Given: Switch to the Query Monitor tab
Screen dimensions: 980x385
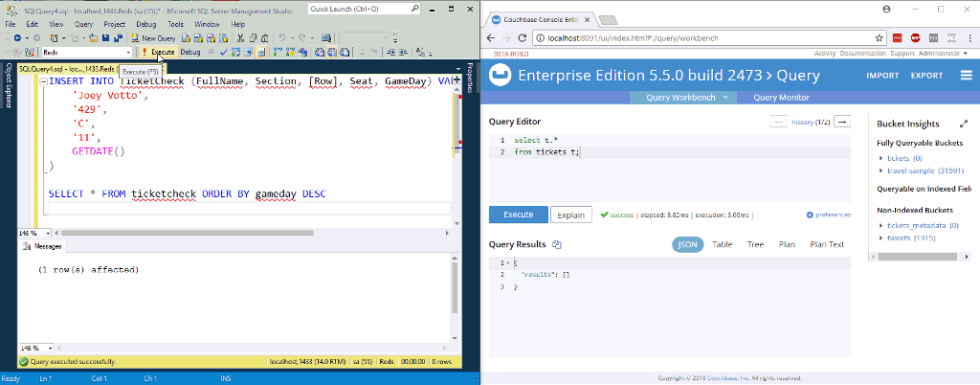Looking at the screenshot, I should [x=781, y=98].
